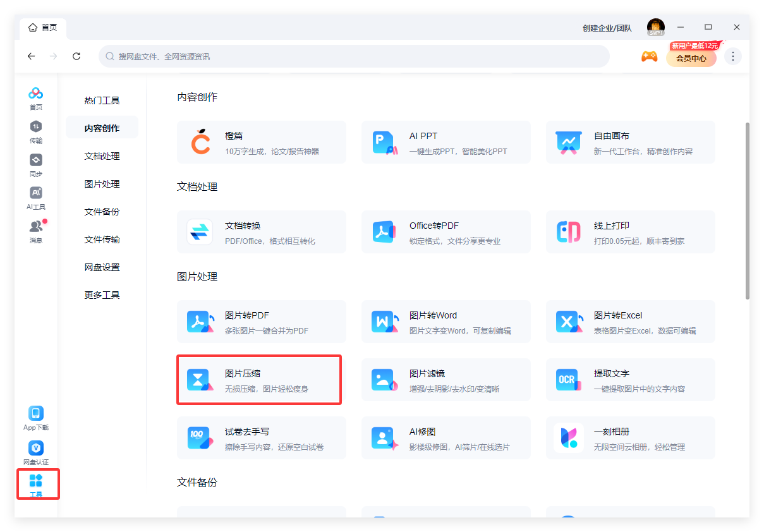Viewport: 764px width, 532px height.
Task: Click the 图片压缩 tool icon
Action: [x=200, y=380]
